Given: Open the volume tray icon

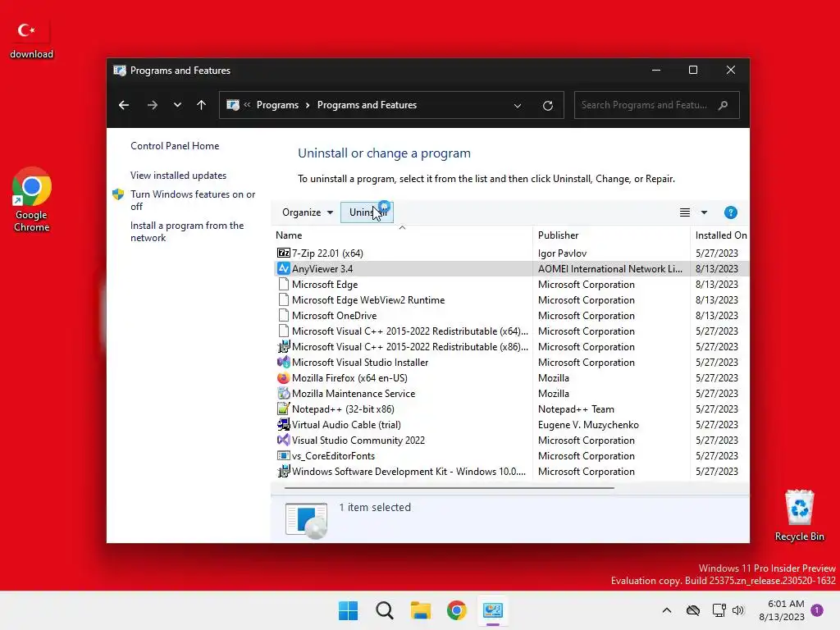Looking at the screenshot, I should coord(738,610).
